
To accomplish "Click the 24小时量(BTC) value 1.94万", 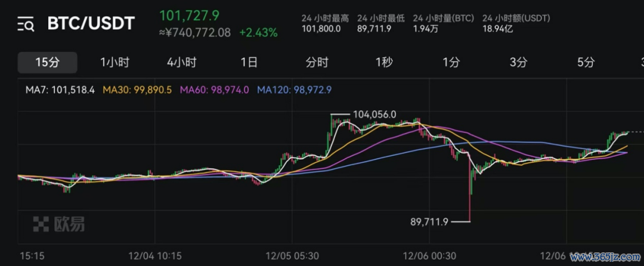I will 426,29.
